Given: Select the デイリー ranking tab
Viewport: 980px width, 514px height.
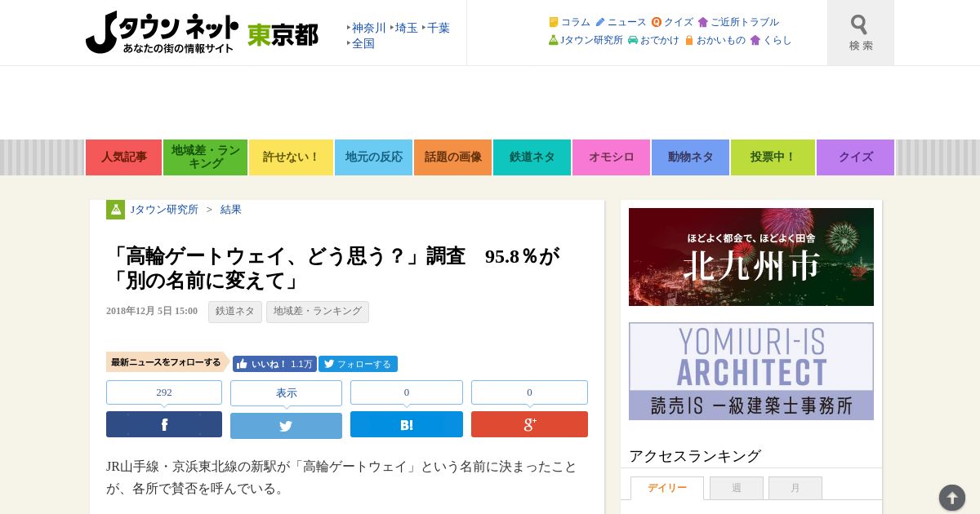Looking at the screenshot, I should point(667,488).
